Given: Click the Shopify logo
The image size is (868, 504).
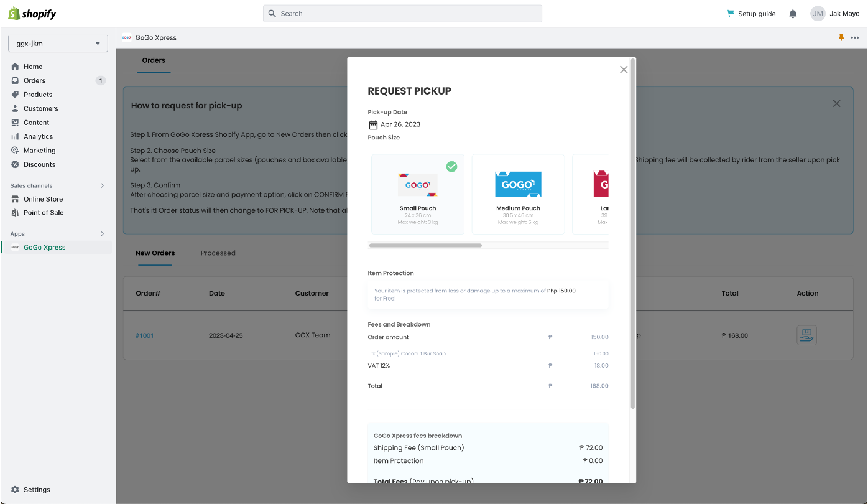Looking at the screenshot, I should point(32,13).
